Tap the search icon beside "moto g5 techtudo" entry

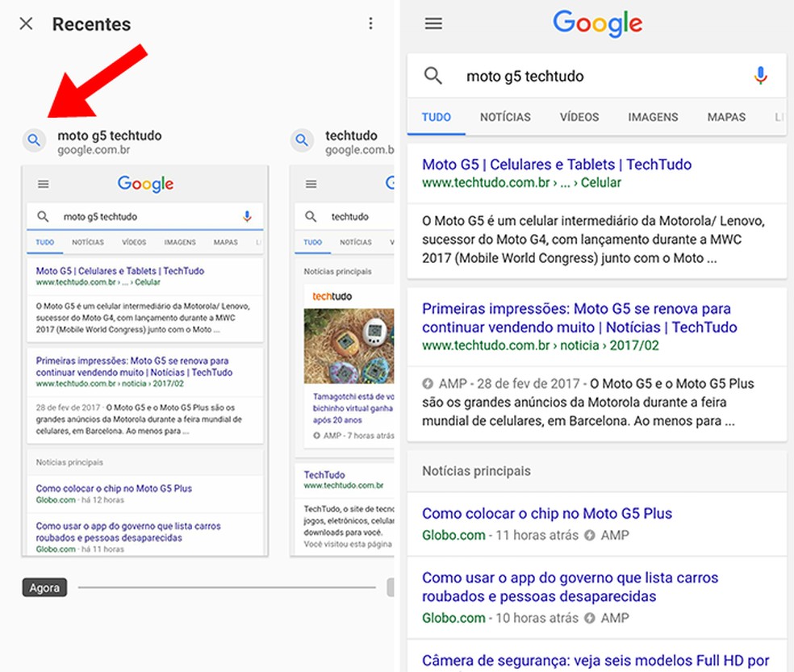pos(34,140)
